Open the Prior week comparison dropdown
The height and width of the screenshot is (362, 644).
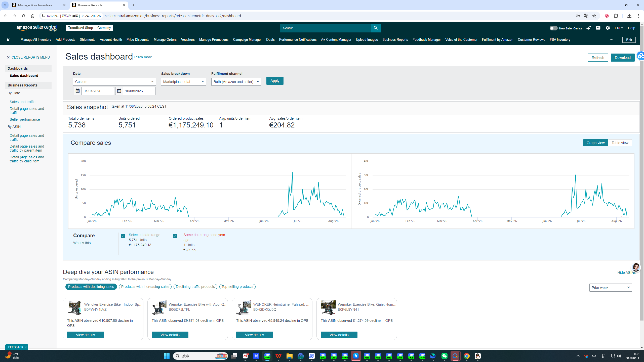(x=611, y=288)
